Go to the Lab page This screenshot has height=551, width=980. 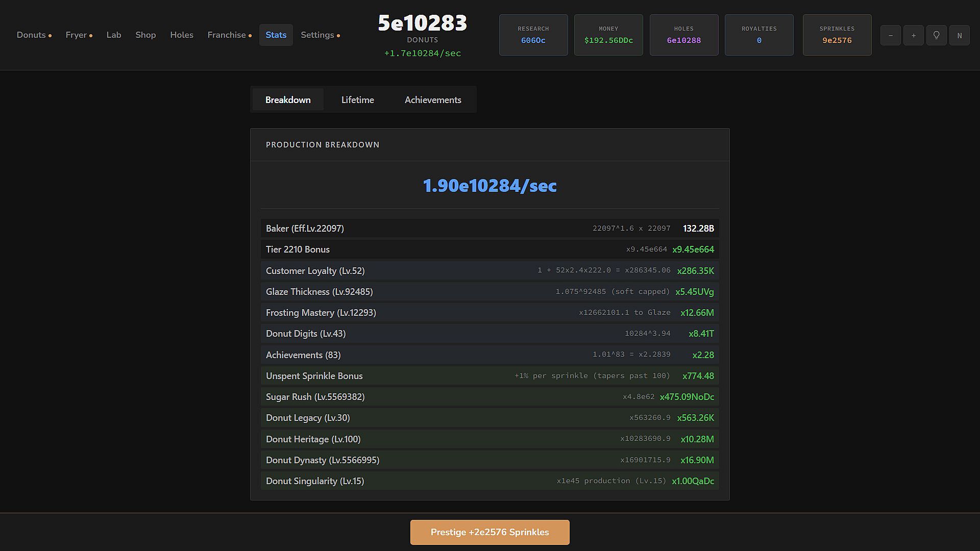(x=114, y=35)
